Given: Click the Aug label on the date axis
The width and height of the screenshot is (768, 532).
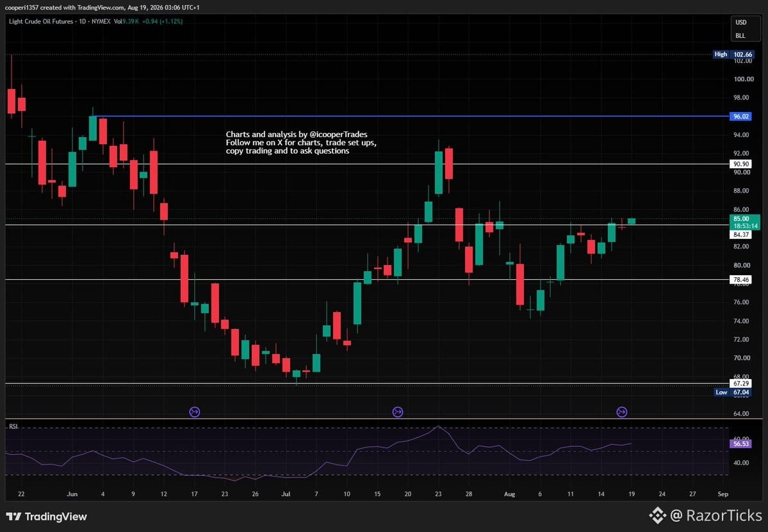Looking at the screenshot, I should [509, 494].
